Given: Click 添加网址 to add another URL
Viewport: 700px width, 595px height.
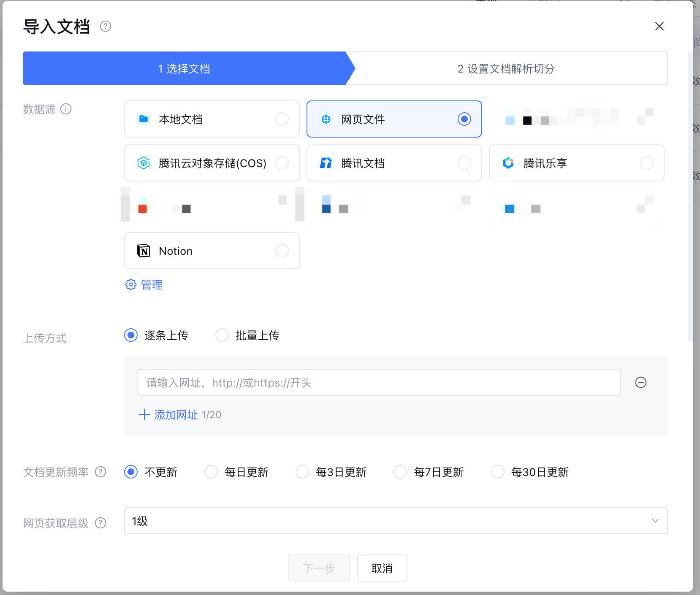Looking at the screenshot, I should 176,415.
